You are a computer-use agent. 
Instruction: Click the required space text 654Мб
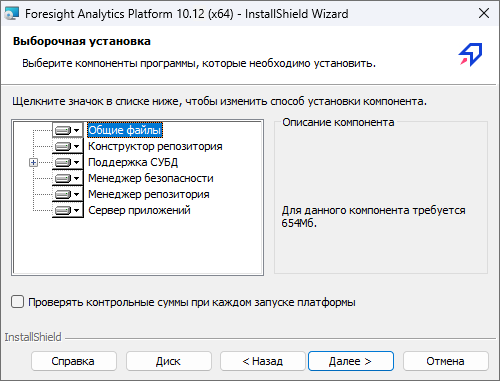pos(299,223)
